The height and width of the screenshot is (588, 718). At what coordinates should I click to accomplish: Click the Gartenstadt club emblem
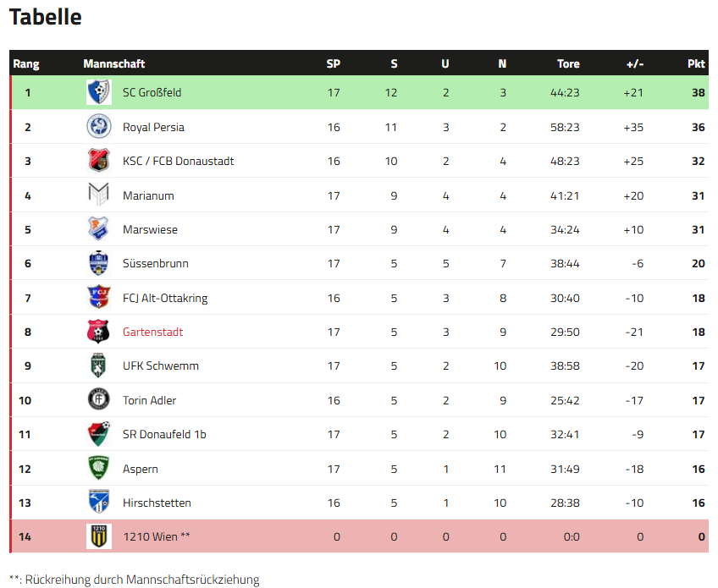click(98, 332)
